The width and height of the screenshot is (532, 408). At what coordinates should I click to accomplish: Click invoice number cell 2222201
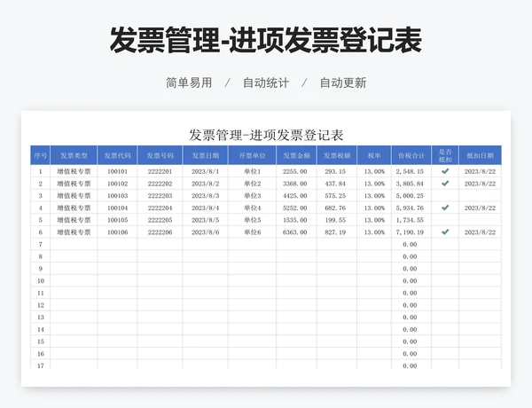coord(160,171)
